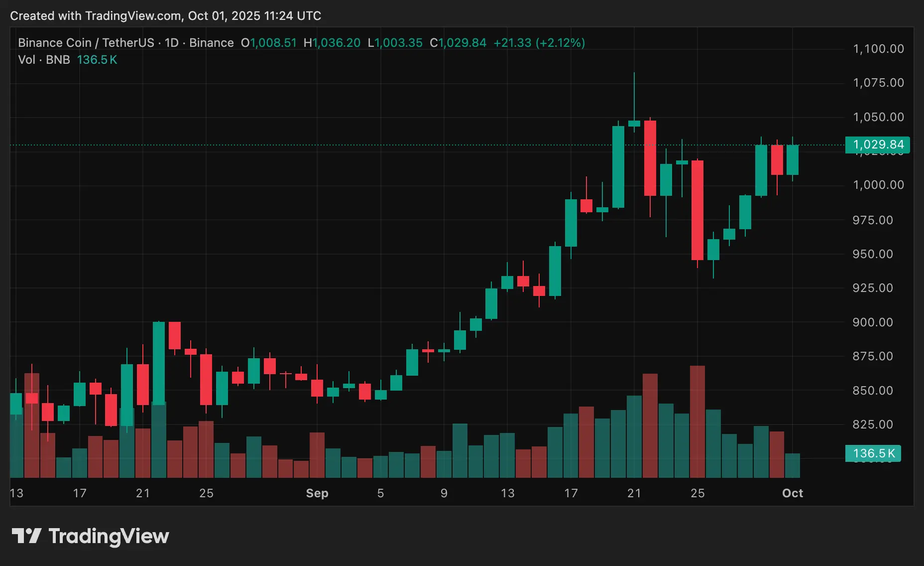Click the rightmost green volume bar
The image size is (924, 566).
793,465
